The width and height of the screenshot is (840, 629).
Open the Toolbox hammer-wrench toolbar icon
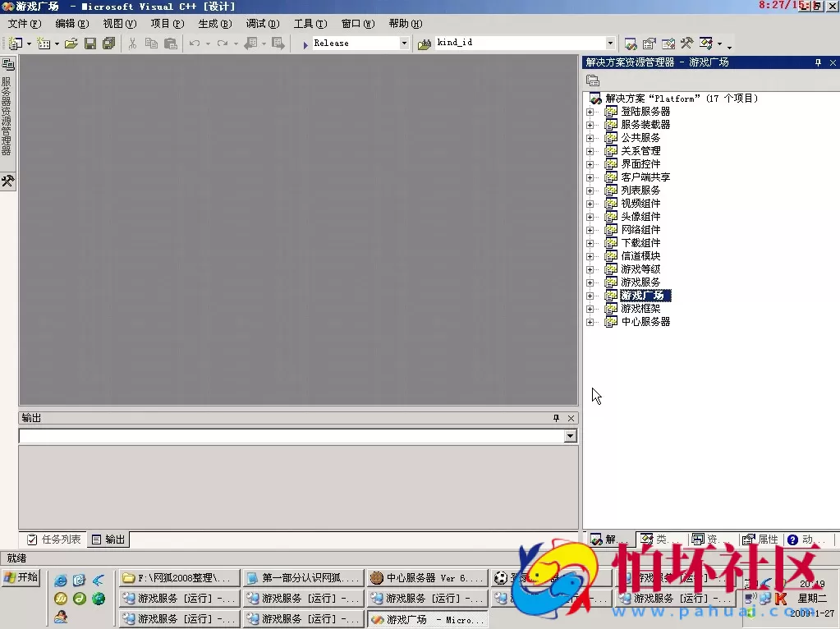pos(686,44)
